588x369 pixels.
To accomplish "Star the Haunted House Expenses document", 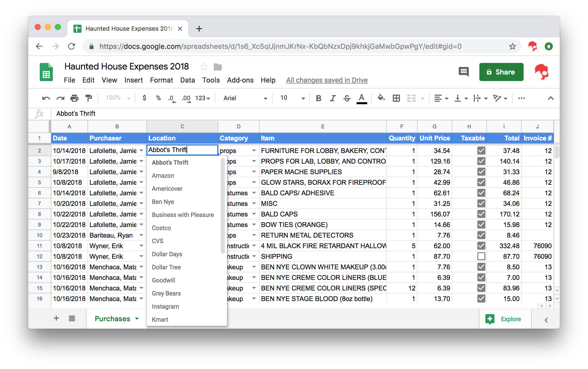I will (x=204, y=67).
